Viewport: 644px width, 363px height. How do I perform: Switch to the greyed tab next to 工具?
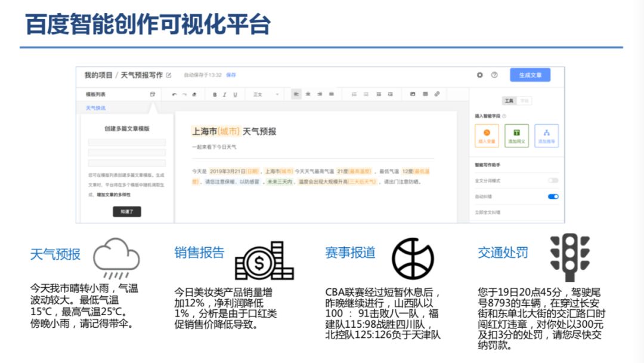[x=524, y=101]
